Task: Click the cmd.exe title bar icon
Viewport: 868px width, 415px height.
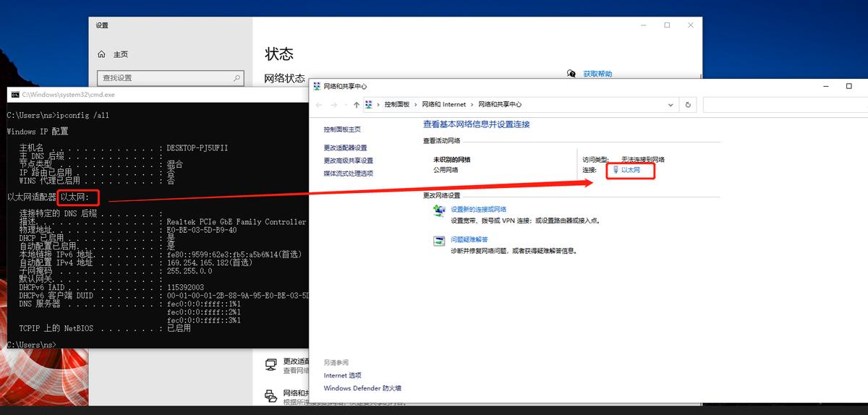Action: click(x=14, y=94)
